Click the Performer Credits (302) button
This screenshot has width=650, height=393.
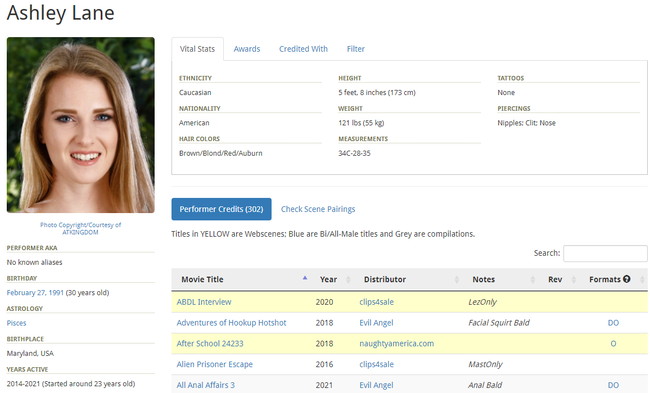coord(221,209)
